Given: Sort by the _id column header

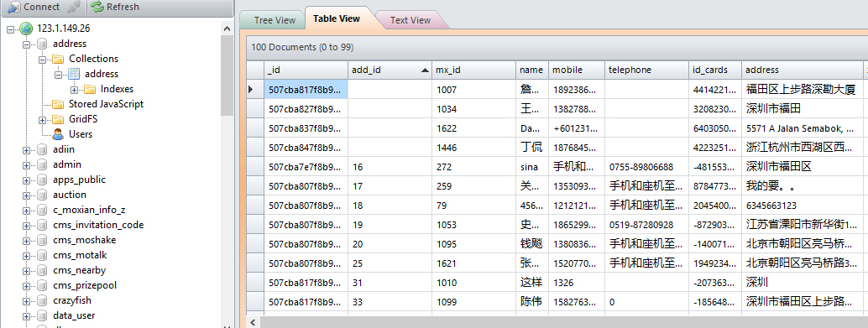Looking at the screenshot, I should [x=306, y=70].
